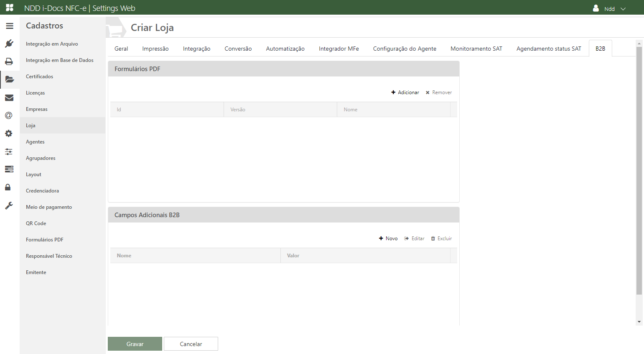
Task: Open the envelope mail sidebar icon
Action: point(9,98)
